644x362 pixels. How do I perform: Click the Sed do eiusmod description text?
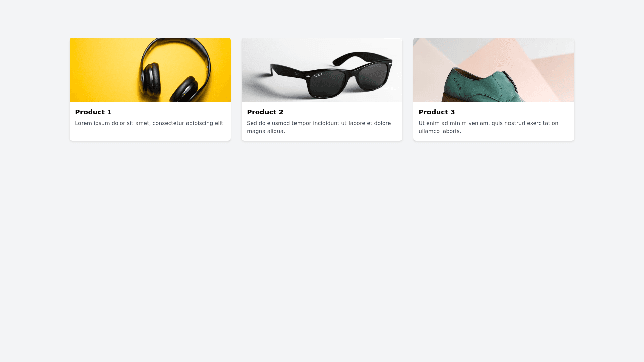pyautogui.click(x=319, y=127)
